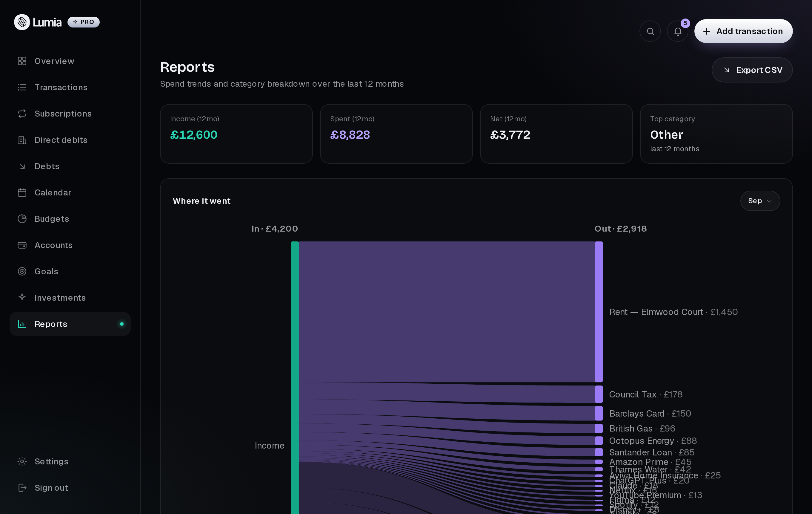Open notifications bell with badge
Screen dimensions: 812x514
click(x=678, y=31)
